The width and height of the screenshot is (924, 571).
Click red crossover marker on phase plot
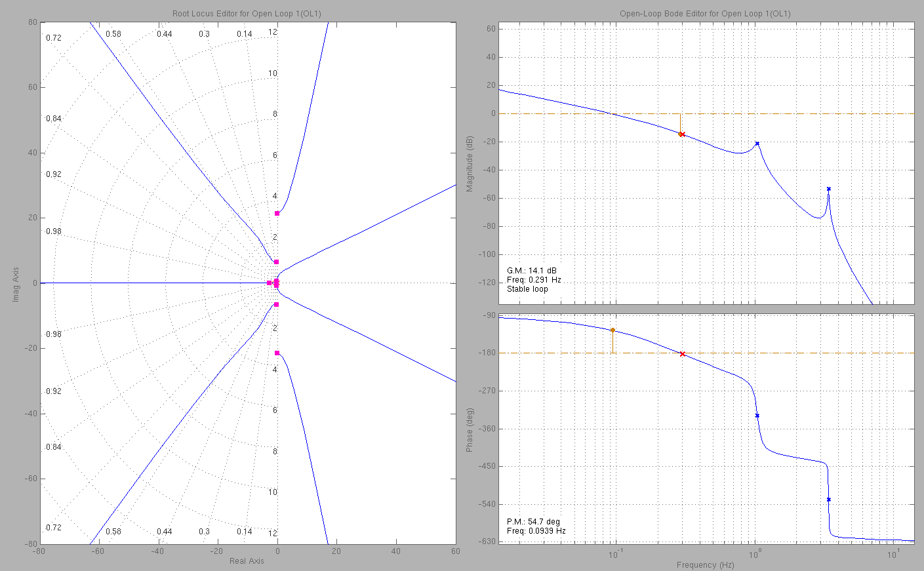(x=683, y=354)
